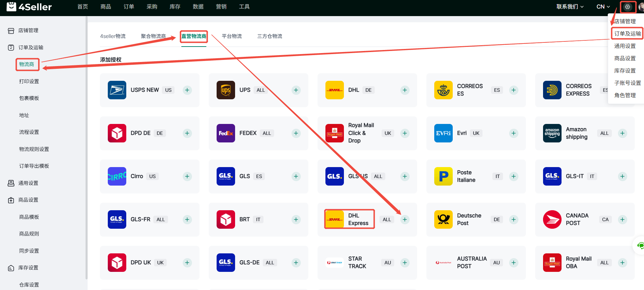Open 采购 top navigation menu
Viewport: 644px width, 290px height.
coord(152,7)
